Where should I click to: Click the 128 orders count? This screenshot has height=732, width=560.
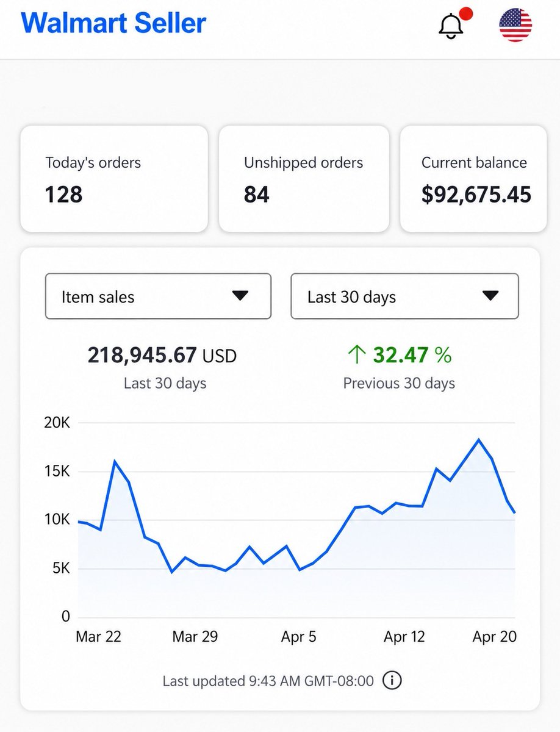(x=63, y=195)
